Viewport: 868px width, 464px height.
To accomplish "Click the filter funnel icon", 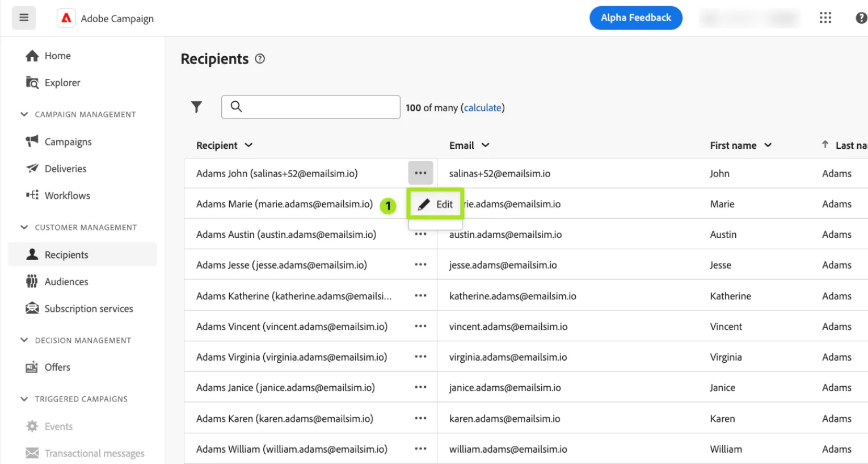I will [x=196, y=107].
